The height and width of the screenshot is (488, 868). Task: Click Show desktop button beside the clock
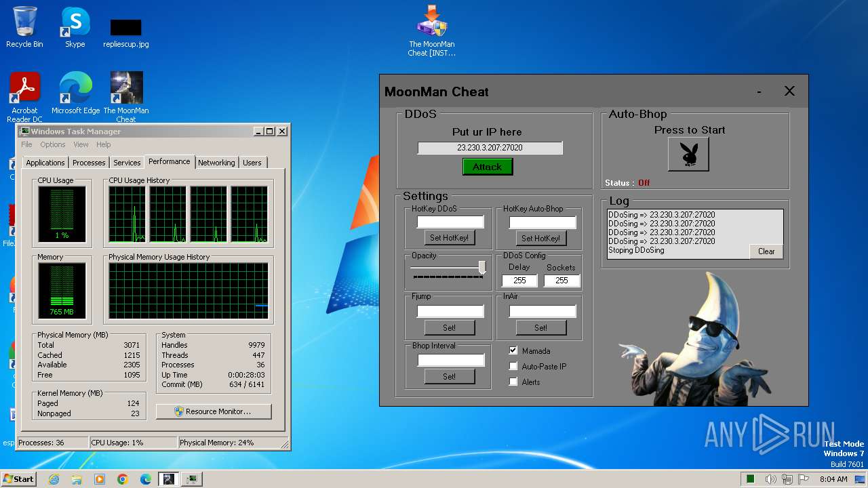pyautogui.click(x=861, y=479)
